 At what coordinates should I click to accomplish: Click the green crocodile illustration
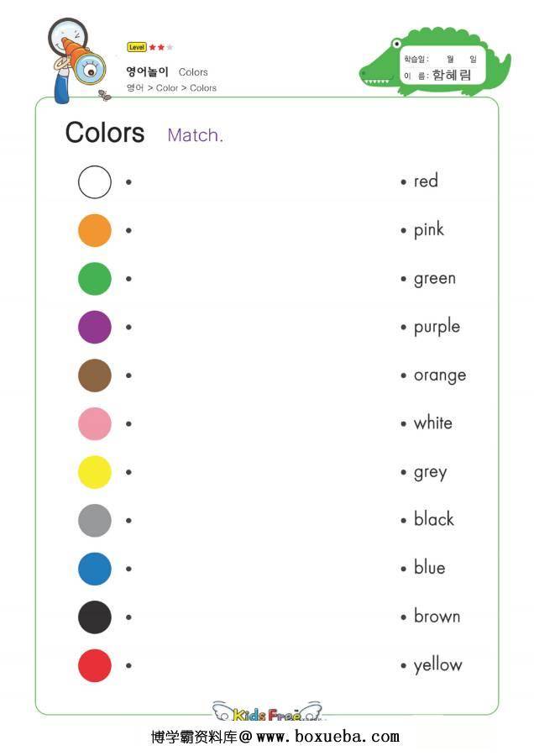click(x=435, y=61)
